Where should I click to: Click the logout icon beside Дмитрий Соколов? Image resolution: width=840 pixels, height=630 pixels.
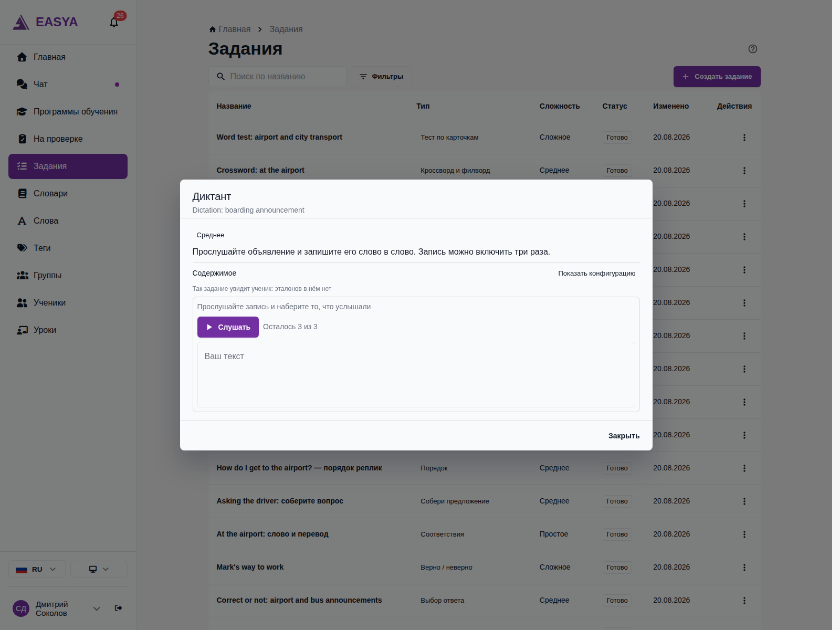tap(119, 608)
